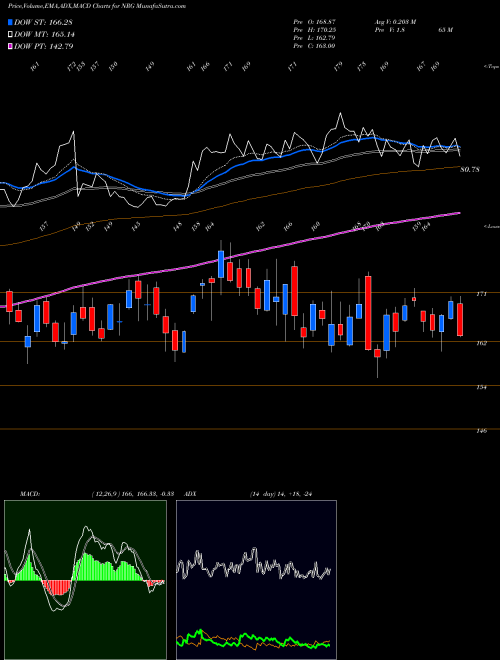
Task: Click the blue DOW ST legend swatch
Action: point(10,22)
